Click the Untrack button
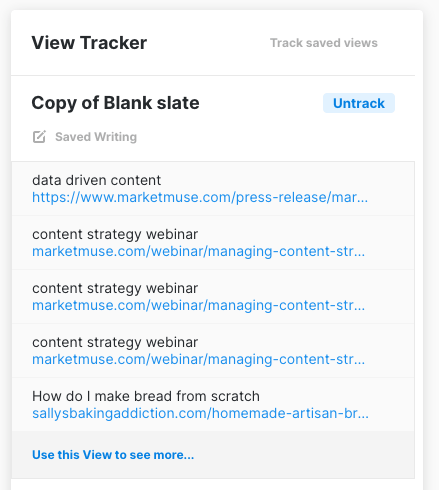The width and height of the screenshot is (439, 490). coord(359,103)
